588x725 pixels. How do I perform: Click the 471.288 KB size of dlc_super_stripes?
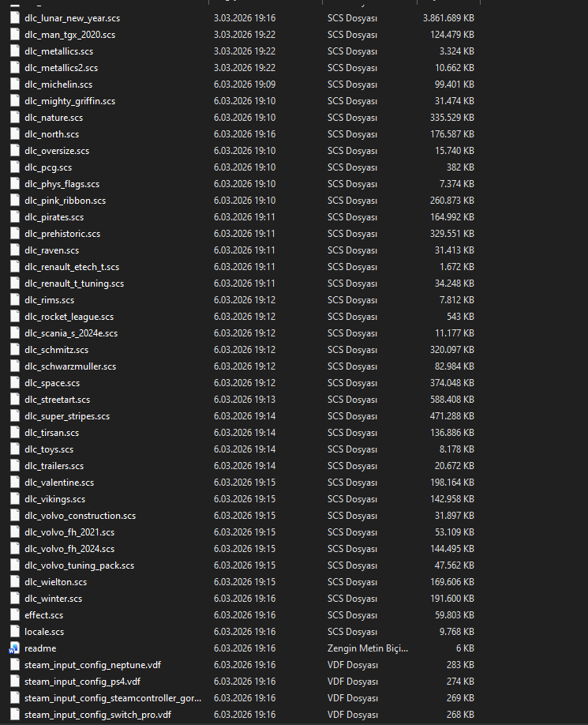point(451,416)
